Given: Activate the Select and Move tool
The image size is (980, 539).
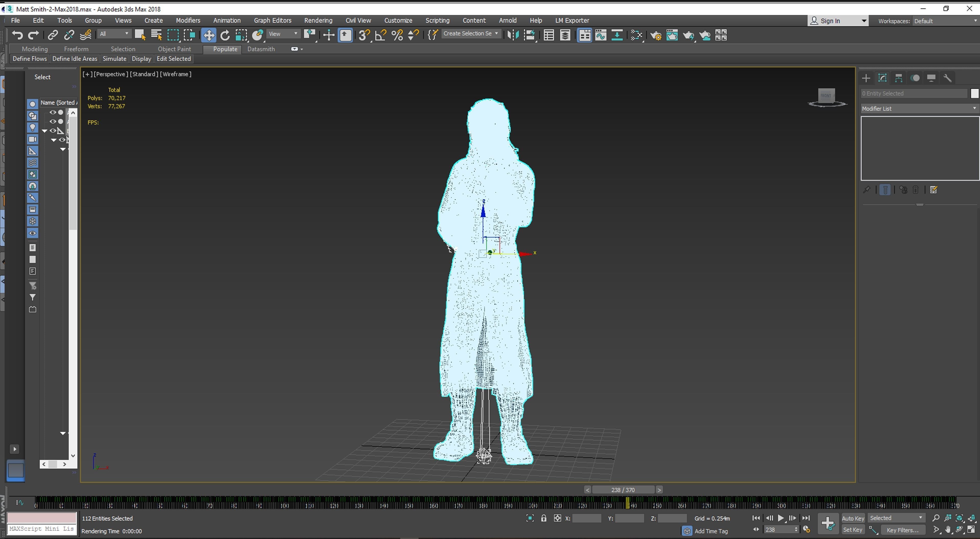Looking at the screenshot, I should (x=209, y=35).
